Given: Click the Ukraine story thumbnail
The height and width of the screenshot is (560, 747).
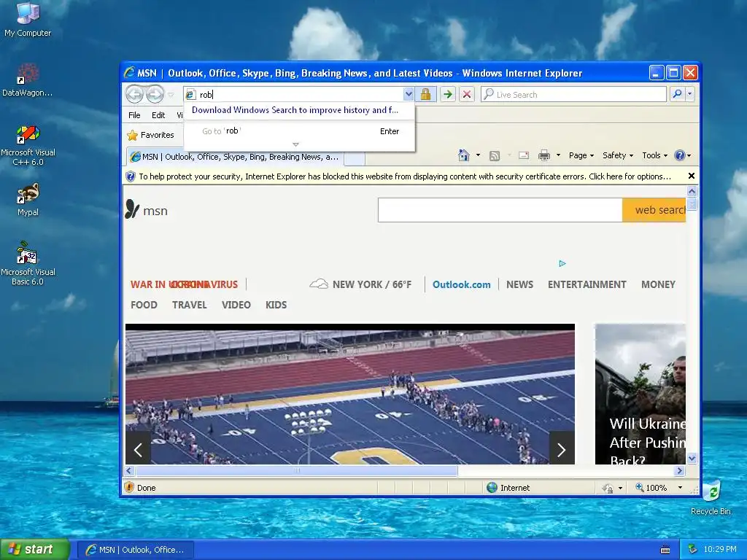Looking at the screenshot, I should coord(640,394).
